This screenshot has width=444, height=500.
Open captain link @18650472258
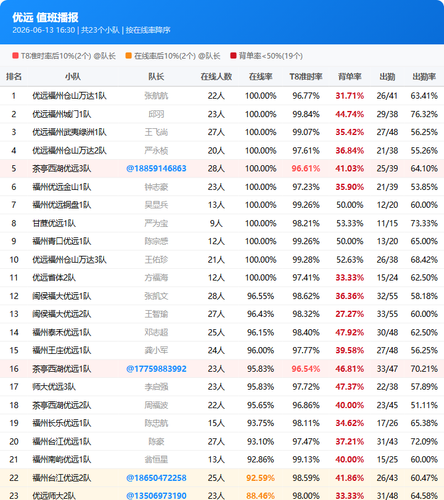(x=156, y=478)
